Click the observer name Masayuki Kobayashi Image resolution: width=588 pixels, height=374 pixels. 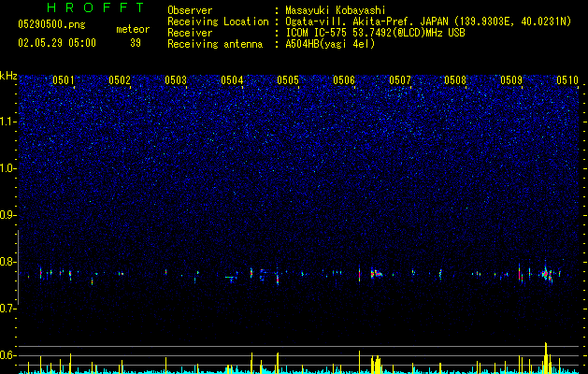tap(336, 10)
